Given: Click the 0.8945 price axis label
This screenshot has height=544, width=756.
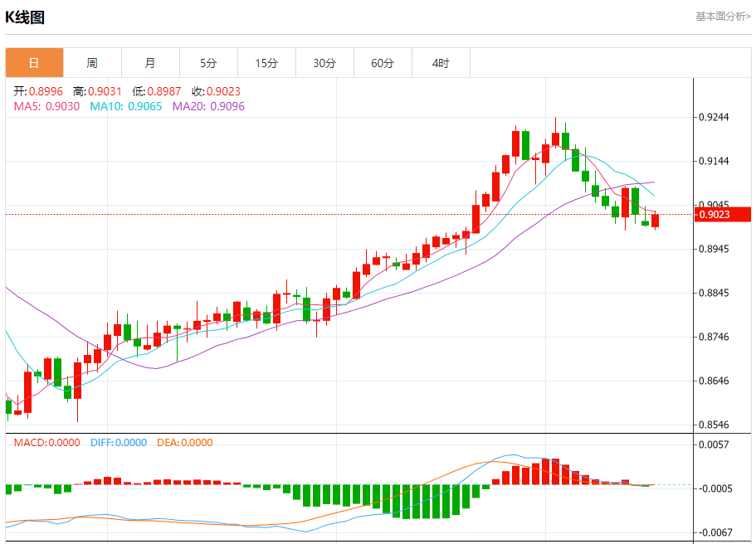Looking at the screenshot, I should (714, 249).
